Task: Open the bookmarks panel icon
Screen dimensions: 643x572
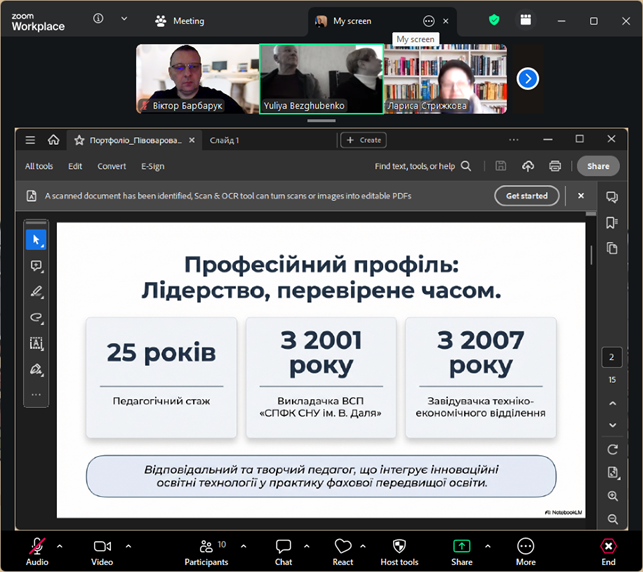Action: 612,223
